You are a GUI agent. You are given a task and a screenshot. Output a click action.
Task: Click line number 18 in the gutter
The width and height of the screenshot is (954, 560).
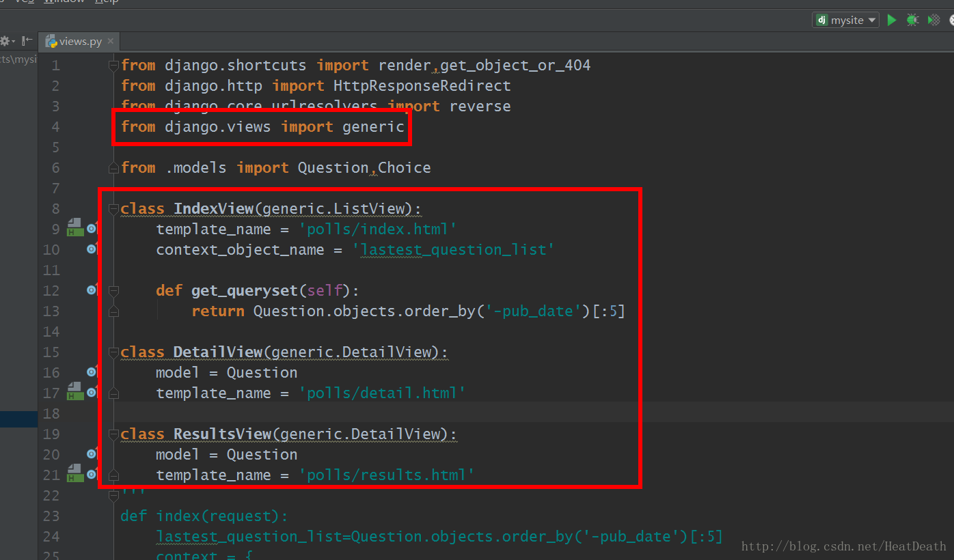click(51, 414)
